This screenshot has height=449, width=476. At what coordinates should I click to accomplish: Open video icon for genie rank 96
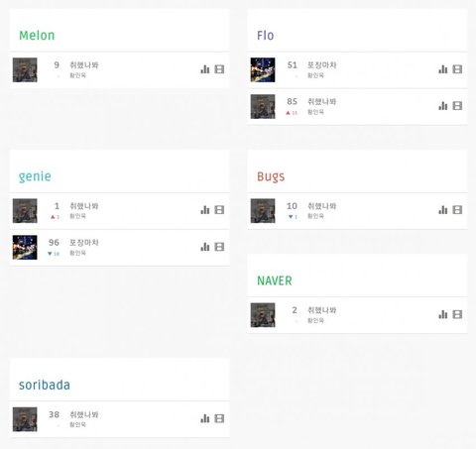219,247
